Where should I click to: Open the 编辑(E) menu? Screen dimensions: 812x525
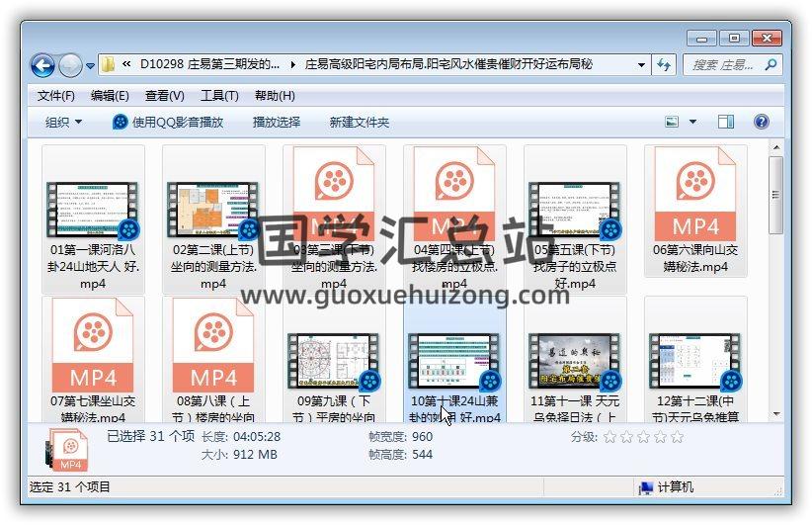[x=110, y=96]
